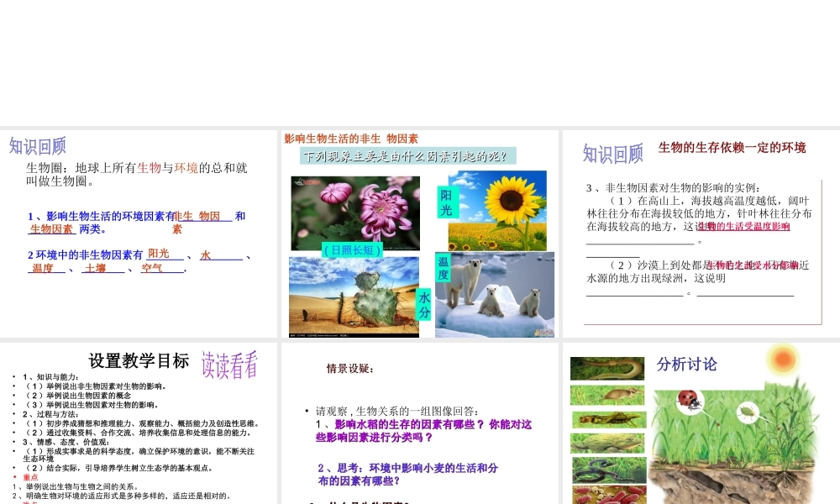
Task: Open the 设置教学目标 slide thumbnail
Action: tap(139, 423)
